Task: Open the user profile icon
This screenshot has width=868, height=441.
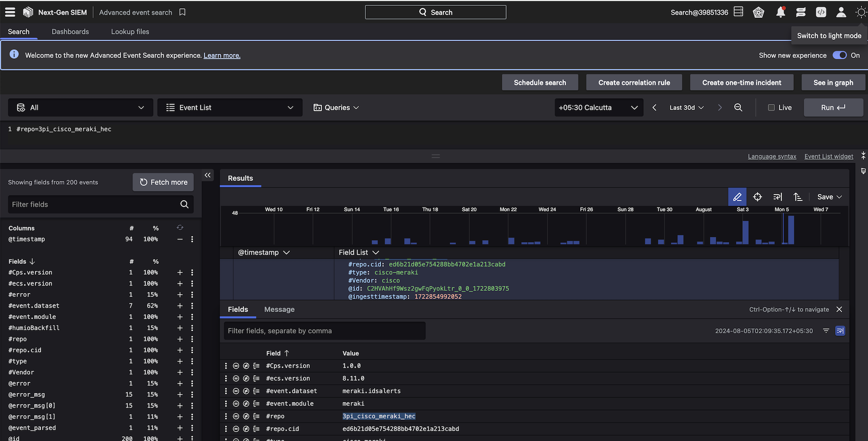Action: [841, 13]
